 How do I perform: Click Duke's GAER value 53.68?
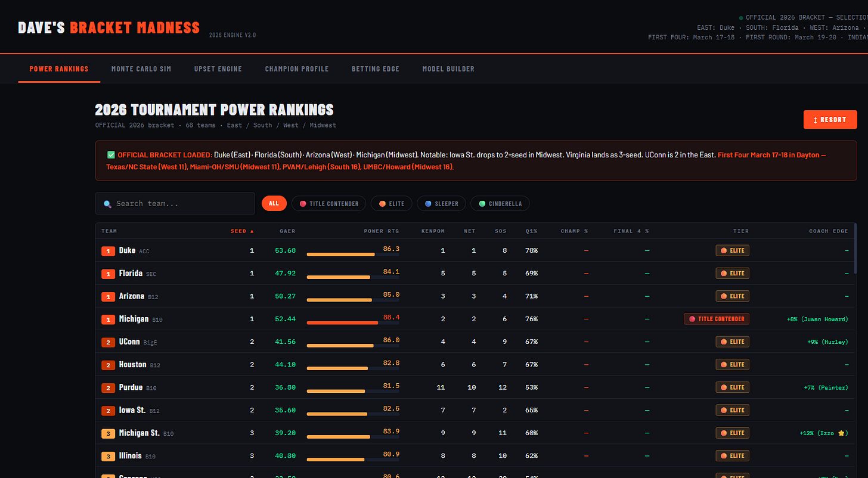(x=286, y=251)
